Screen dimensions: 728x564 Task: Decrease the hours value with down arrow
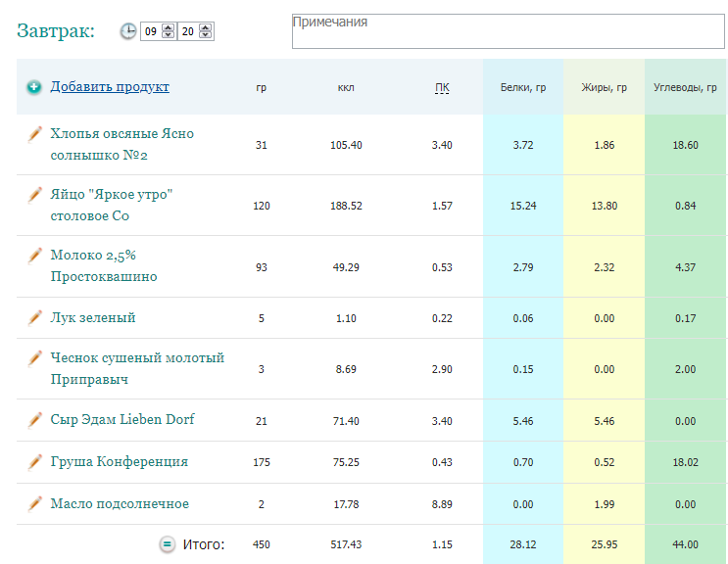pyautogui.click(x=169, y=35)
